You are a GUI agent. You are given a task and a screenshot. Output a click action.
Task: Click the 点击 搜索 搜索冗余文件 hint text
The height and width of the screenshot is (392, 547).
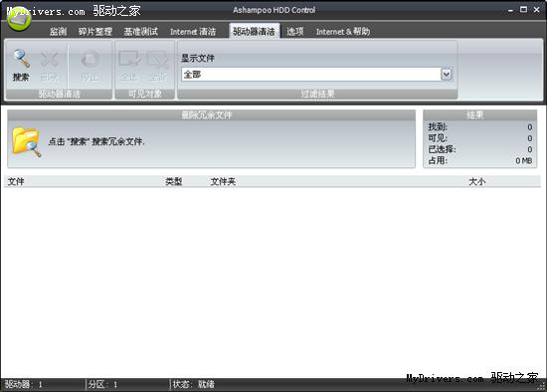[96, 141]
